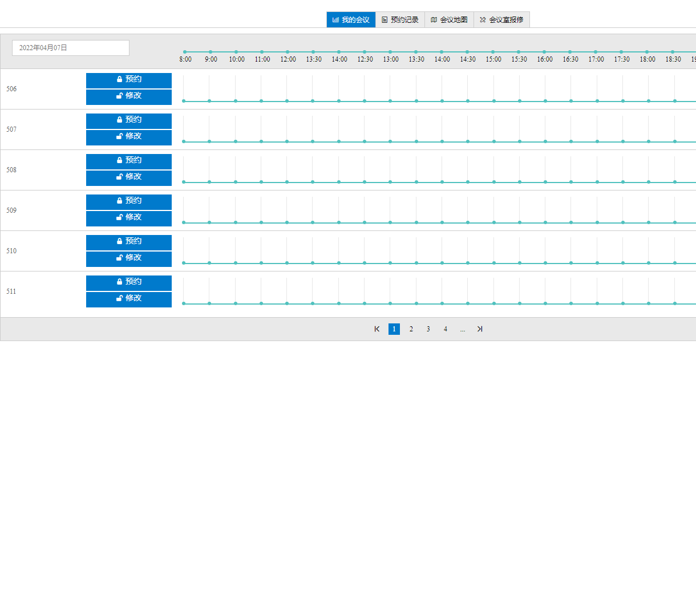The image size is (696, 616).
Task: Reserve room 507 with 预约
Action: (129, 120)
